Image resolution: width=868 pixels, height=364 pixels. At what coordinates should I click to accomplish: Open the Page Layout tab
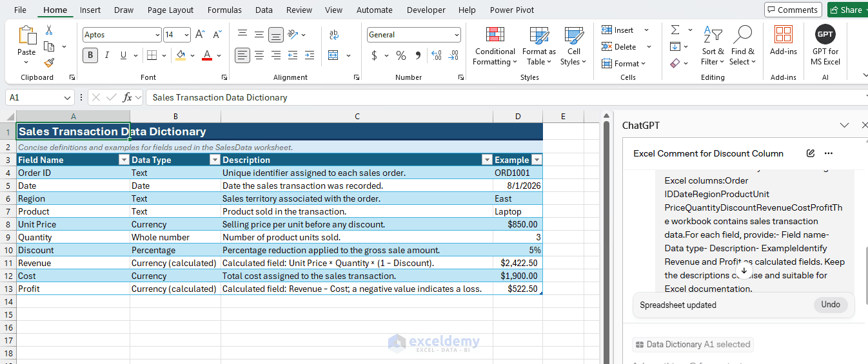click(170, 10)
